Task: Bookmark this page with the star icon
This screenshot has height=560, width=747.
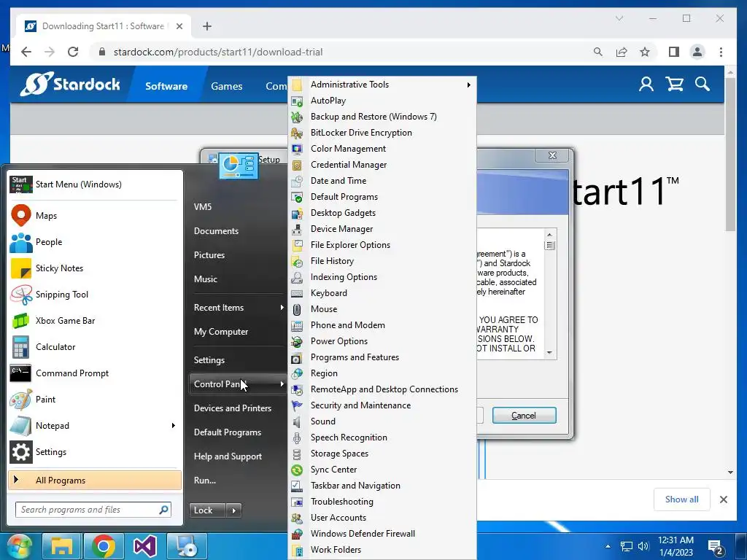Action: [645, 52]
